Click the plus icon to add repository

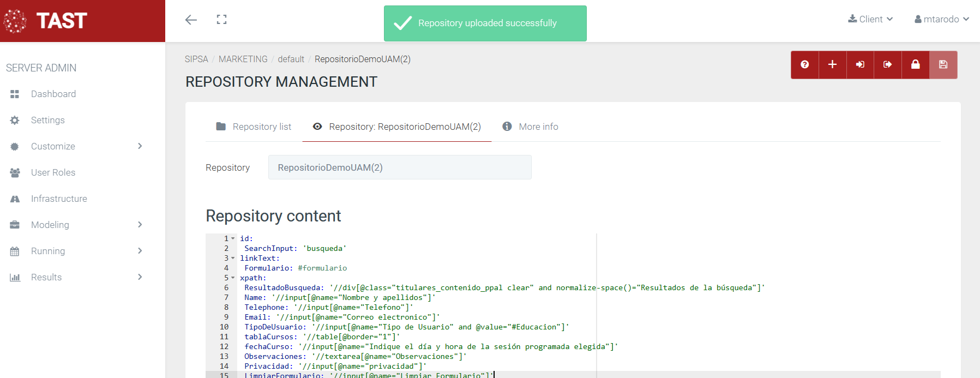[x=832, y=64]
